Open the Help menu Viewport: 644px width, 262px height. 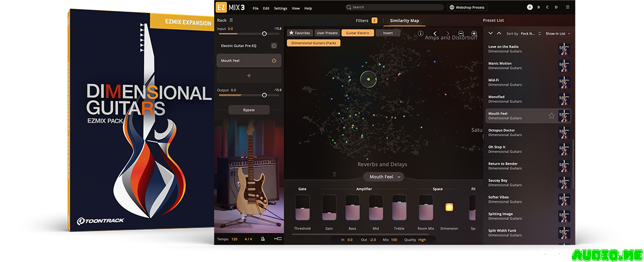[x=308, y=9]
